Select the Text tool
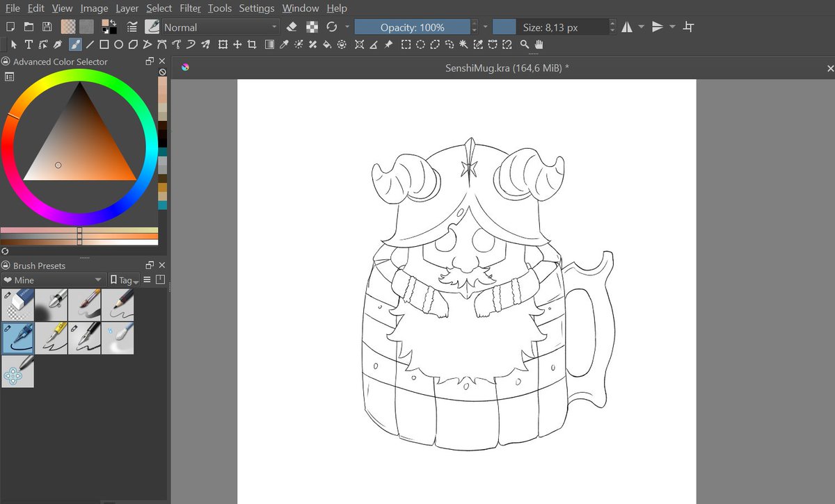This screenshot has height=504, width=835. [x=28, y=44]
